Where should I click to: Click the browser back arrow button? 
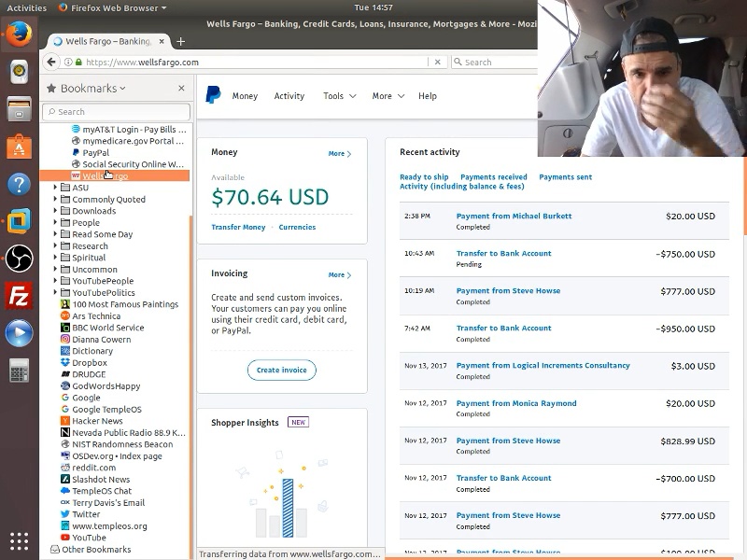pos(51,62)
